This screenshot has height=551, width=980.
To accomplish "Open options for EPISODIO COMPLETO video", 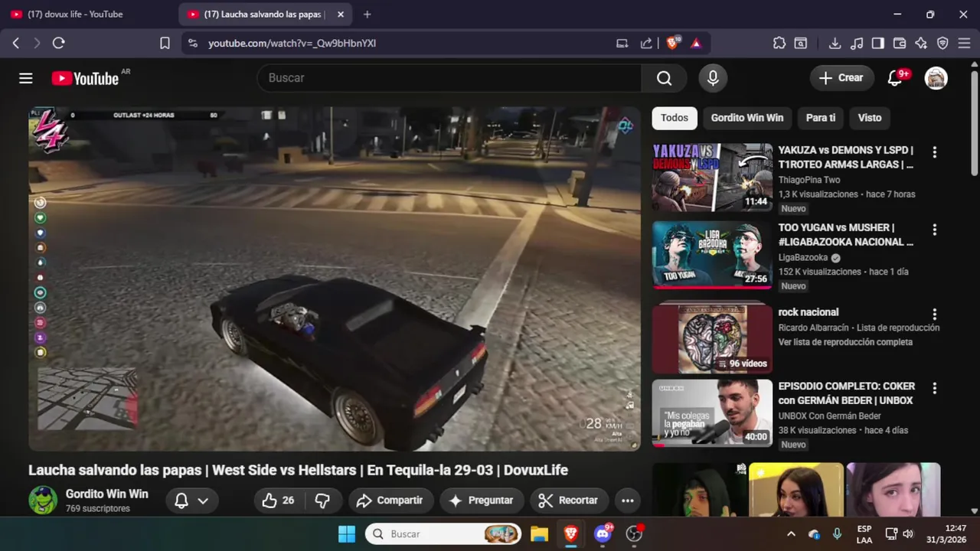I will (x=934, y=388).
